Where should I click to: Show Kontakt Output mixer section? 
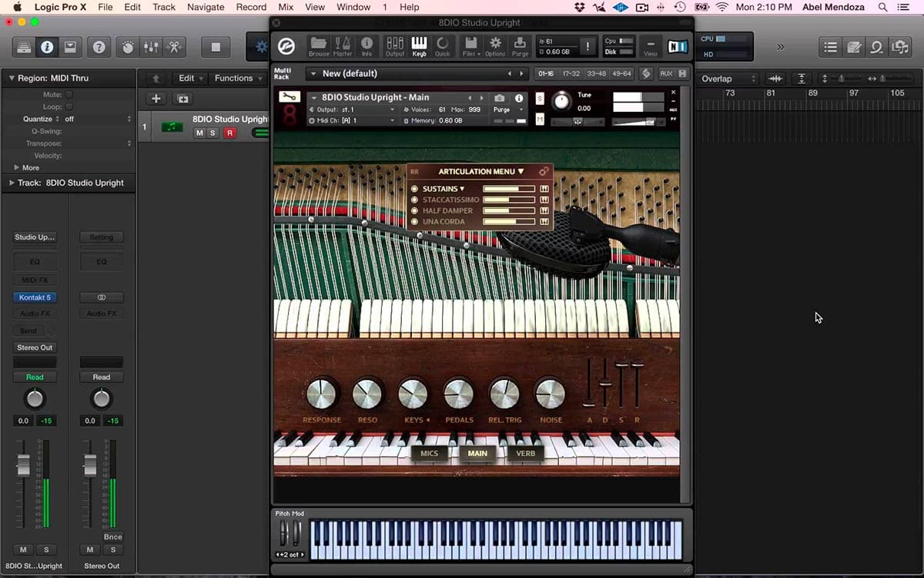pos(395,46)
